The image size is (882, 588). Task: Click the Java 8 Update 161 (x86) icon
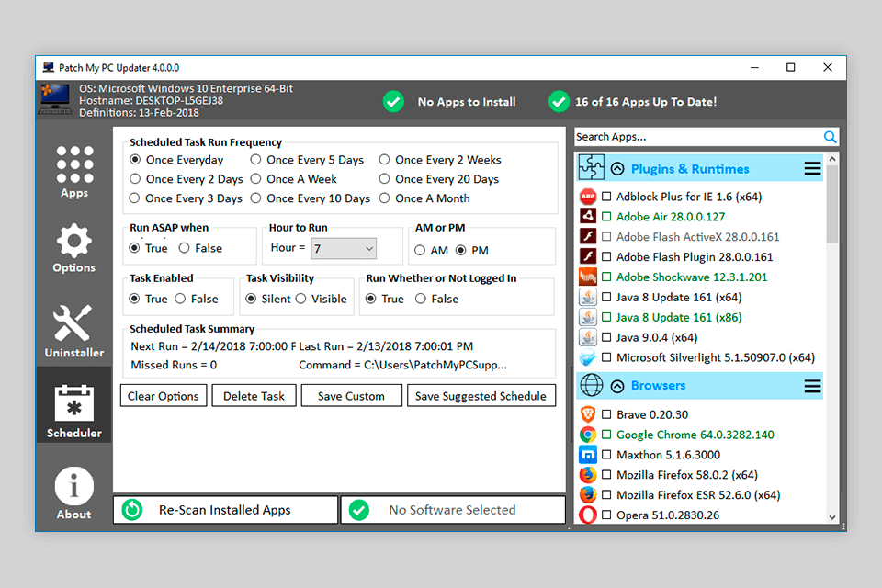coord(588,317)
